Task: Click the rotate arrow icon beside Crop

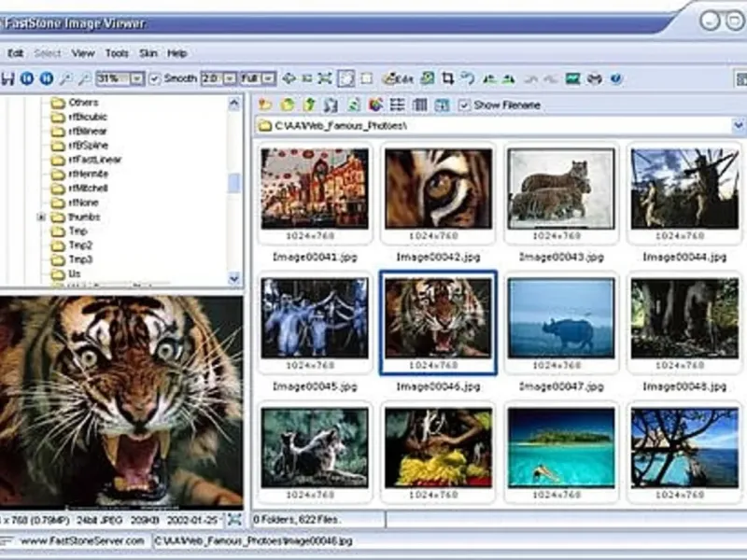Action: point(468,78)
